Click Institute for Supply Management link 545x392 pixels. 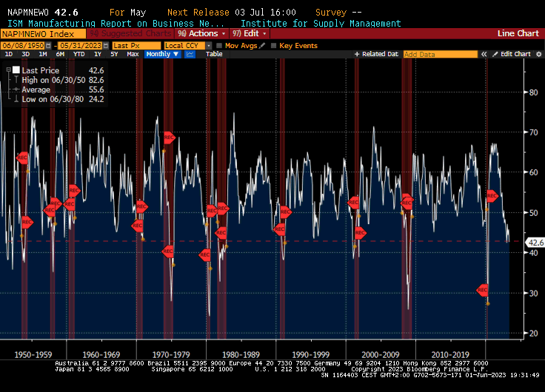point(321,23)
